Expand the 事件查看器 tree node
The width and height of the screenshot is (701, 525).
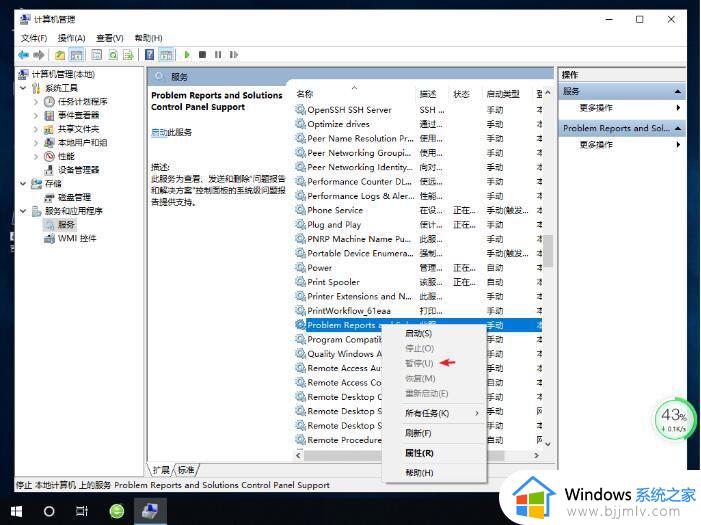click(36, 115)
